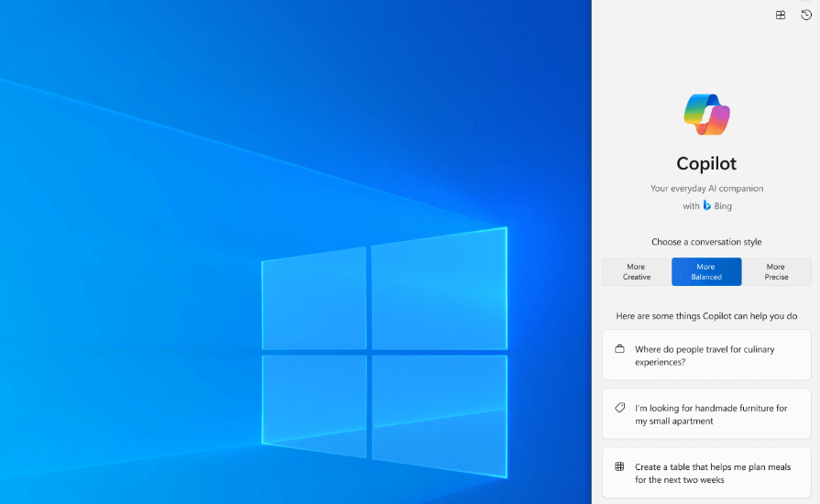Screen dimensions: 820x504
Task: Click the table grid icon on meal plan card
Action: 619,466
